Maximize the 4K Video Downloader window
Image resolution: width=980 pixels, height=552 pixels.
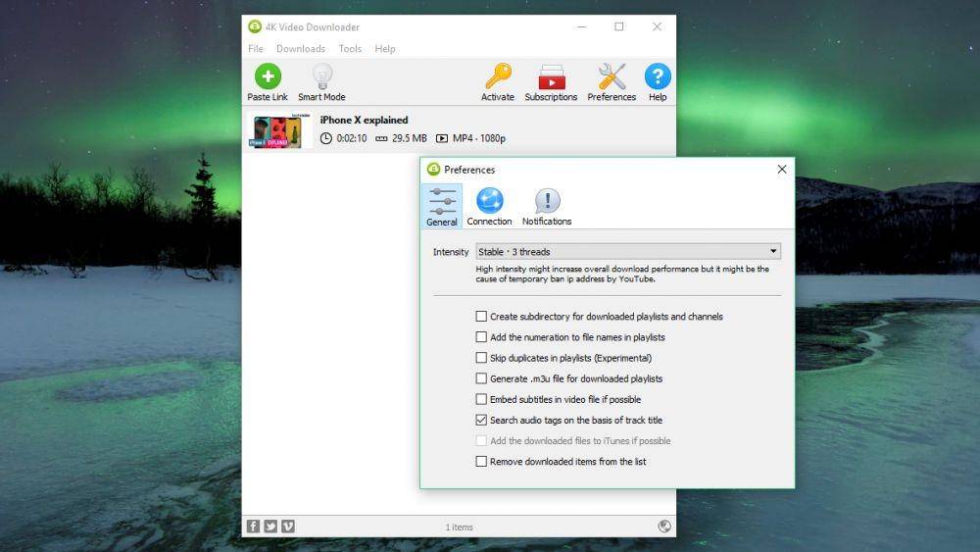pyautogui.click(x=618, y=26)
